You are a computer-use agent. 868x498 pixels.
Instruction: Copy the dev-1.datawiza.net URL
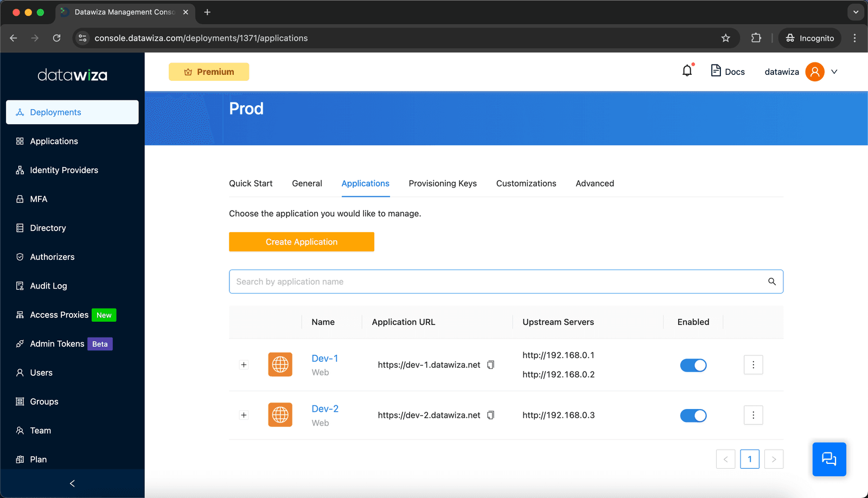(x=490, y=365)
